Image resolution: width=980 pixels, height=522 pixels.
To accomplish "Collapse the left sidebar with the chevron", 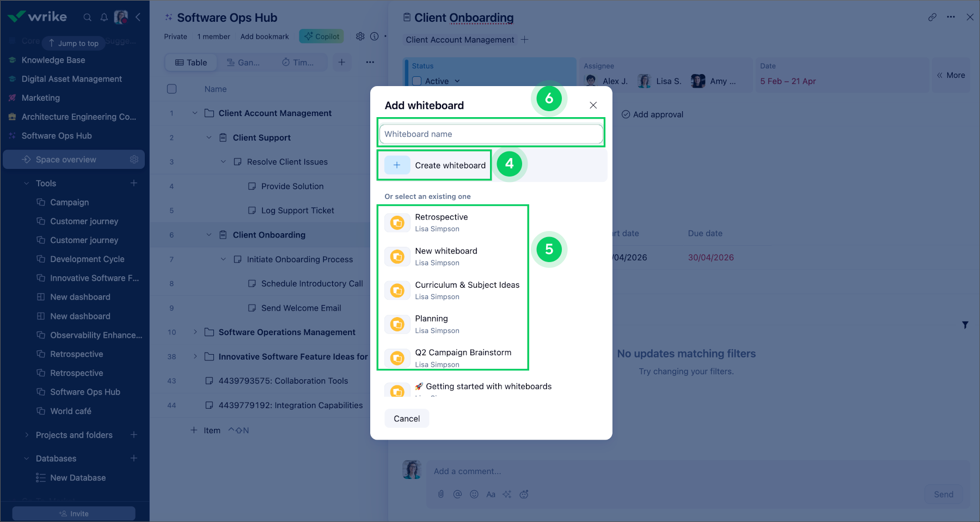I will click(x=138, y=17).
